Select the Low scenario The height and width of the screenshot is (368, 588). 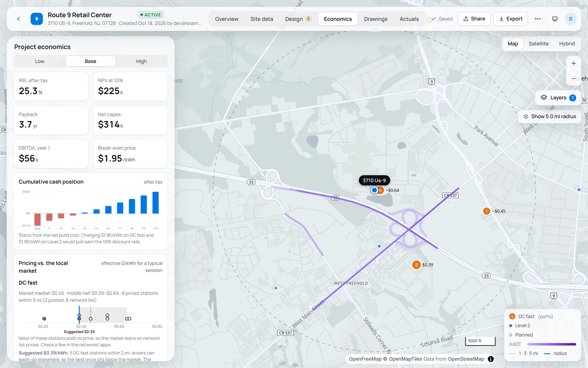40,61
